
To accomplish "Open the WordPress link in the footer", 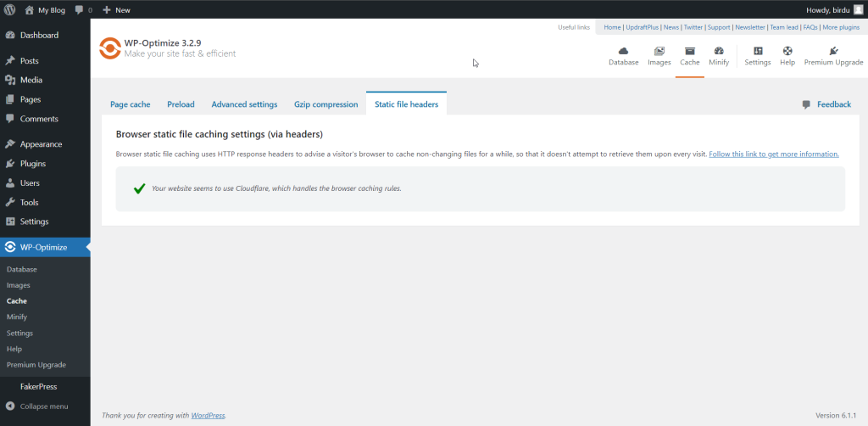I will [208, 416].
